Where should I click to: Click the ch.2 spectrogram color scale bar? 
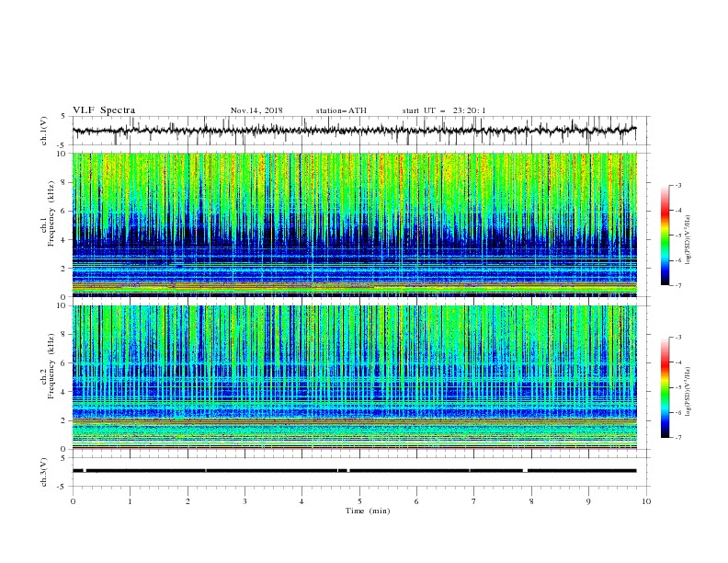(x=665, y=387)
